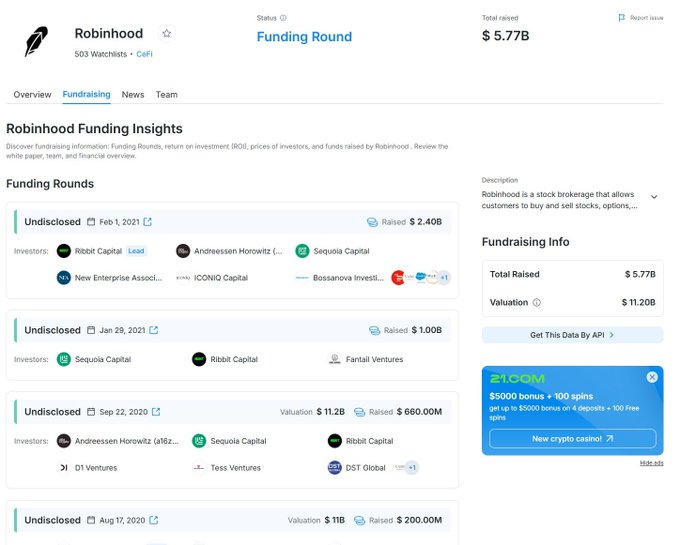Click the Funding Round status link
The height and width of the screenshot is (545, 680).
click(x=304, y=37)
